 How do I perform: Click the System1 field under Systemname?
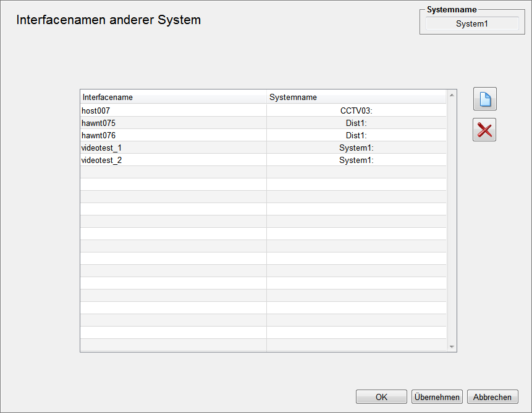tap(472, 24)
